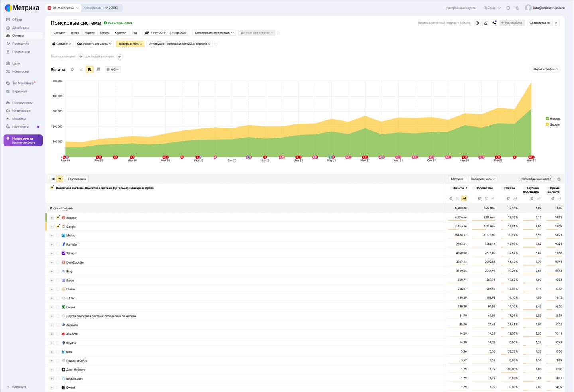Click percent icon under Посетители column
This screenshot has height=392, width=574.
[486, 198]
